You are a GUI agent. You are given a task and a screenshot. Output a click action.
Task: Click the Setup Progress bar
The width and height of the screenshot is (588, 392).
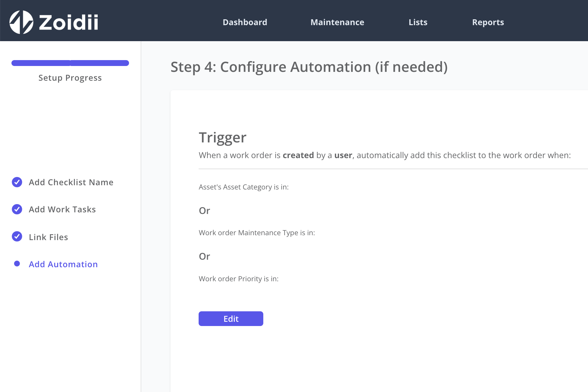70,63
